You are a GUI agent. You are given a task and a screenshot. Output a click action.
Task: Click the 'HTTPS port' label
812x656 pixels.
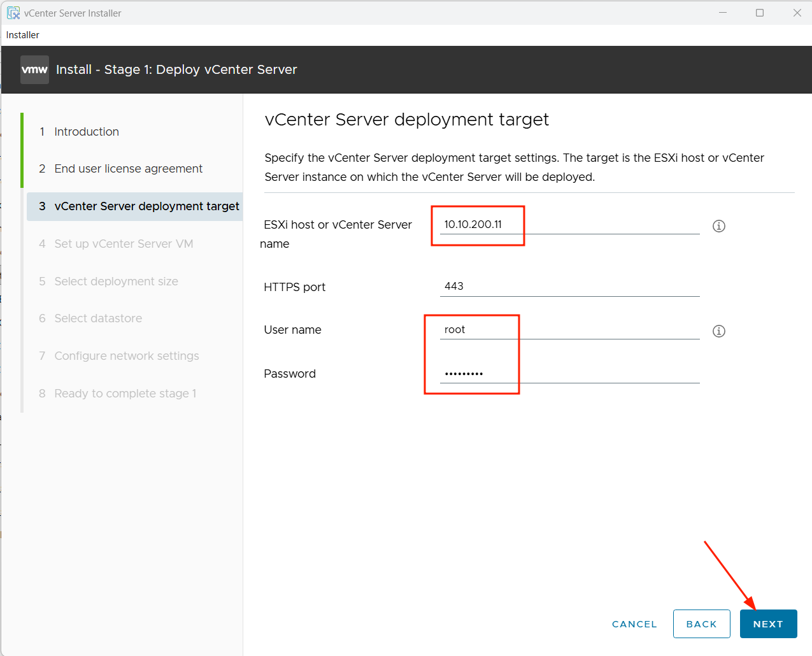coord(294,287)
